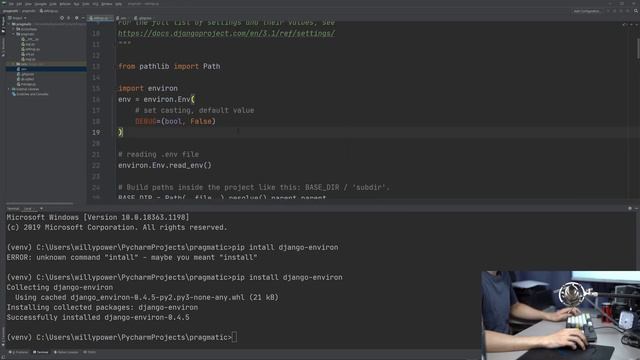Click line number 19 in the gutter
Image resolution: width=640 pixels, height=360 pixels.
pyautogui.click(x=96, y=132)
